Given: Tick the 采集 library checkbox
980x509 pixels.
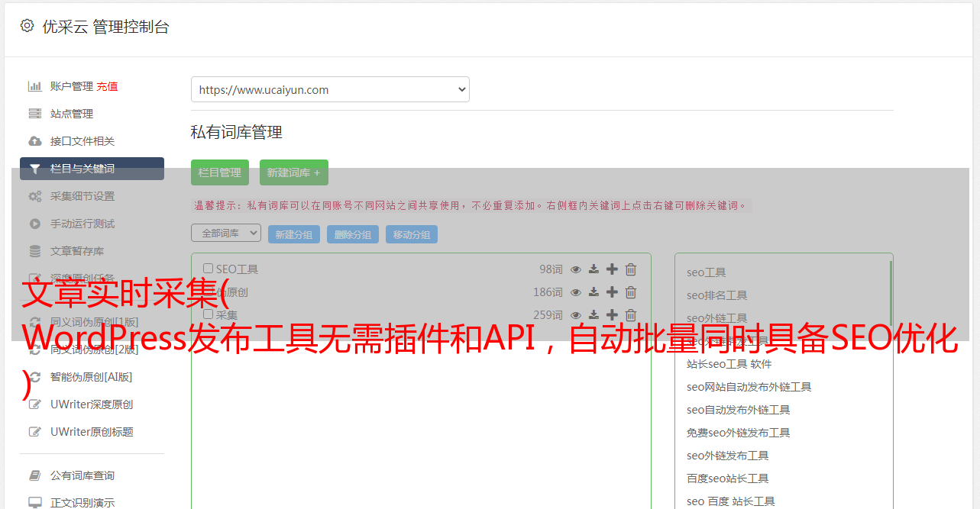Looking at the screenshot, I should (208, 314).
